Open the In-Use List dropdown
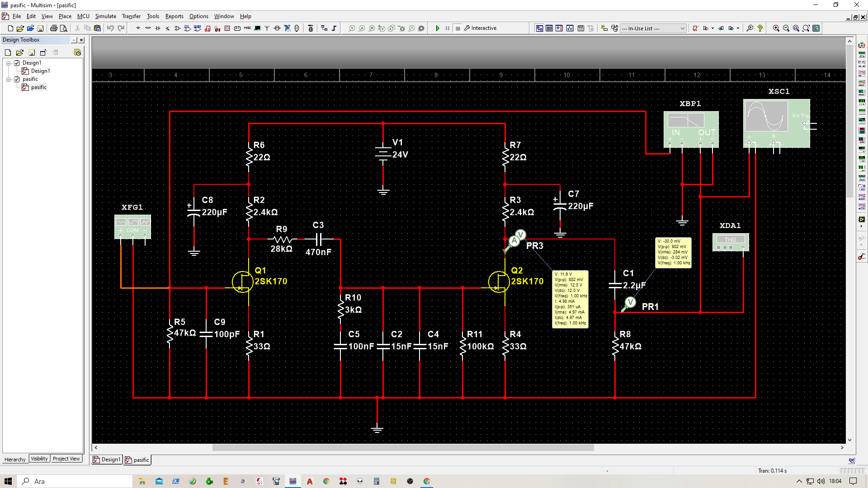The height and width of the screenshot is (488, 868). (x=653, y=28)
